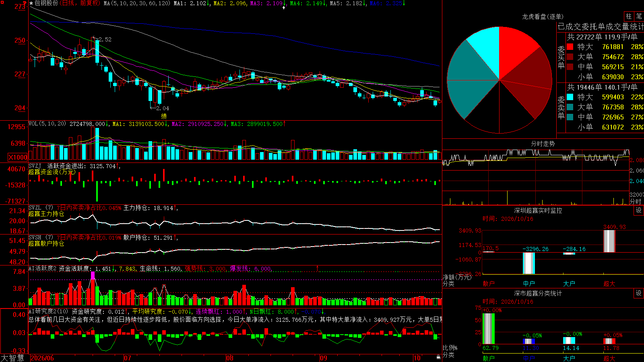Click the 大智慧 logo at the bottom-left corner
This screenshot has height=362, width=644.
(12, 358)
